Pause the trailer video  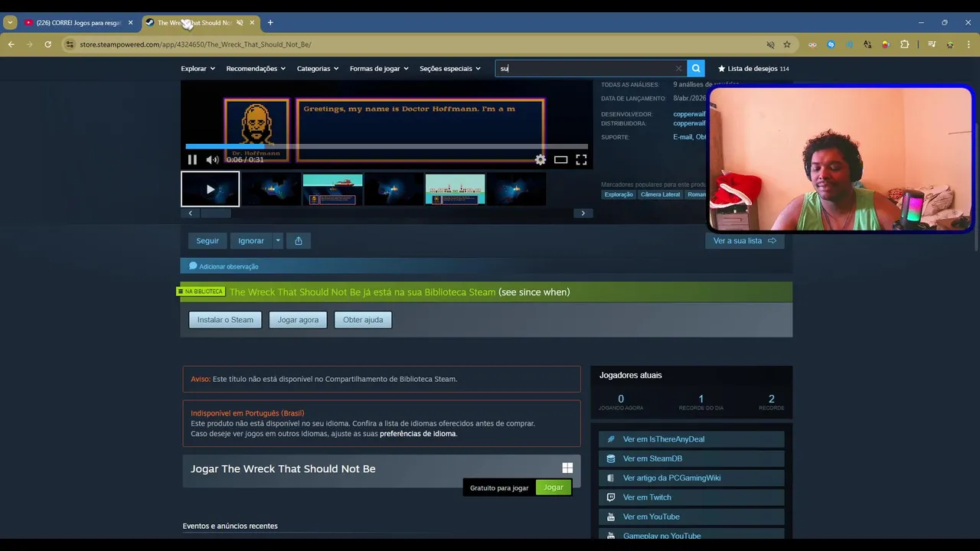[x=192, y=160]
